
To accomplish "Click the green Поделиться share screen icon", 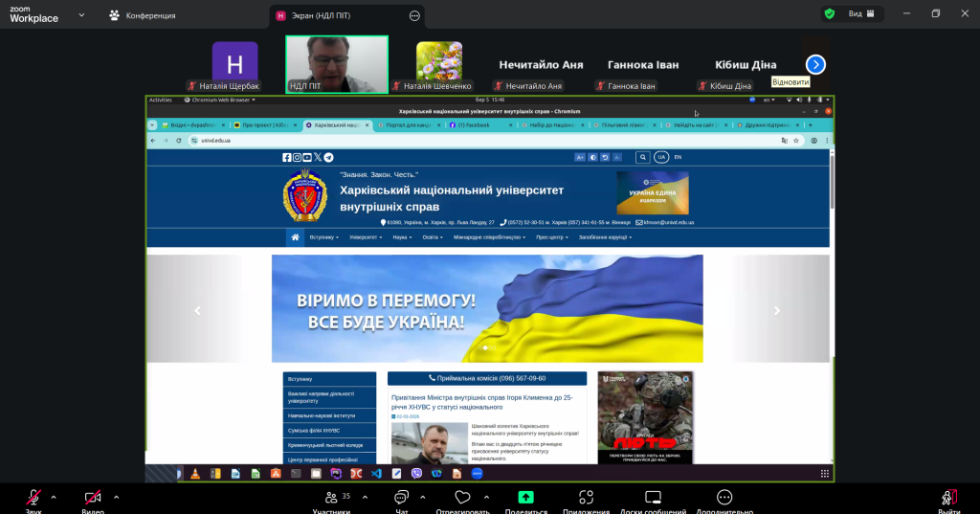I will 525,498.
